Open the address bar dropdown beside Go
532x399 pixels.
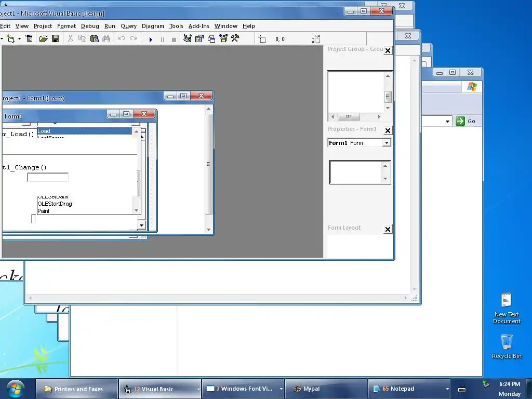(447, 121)
